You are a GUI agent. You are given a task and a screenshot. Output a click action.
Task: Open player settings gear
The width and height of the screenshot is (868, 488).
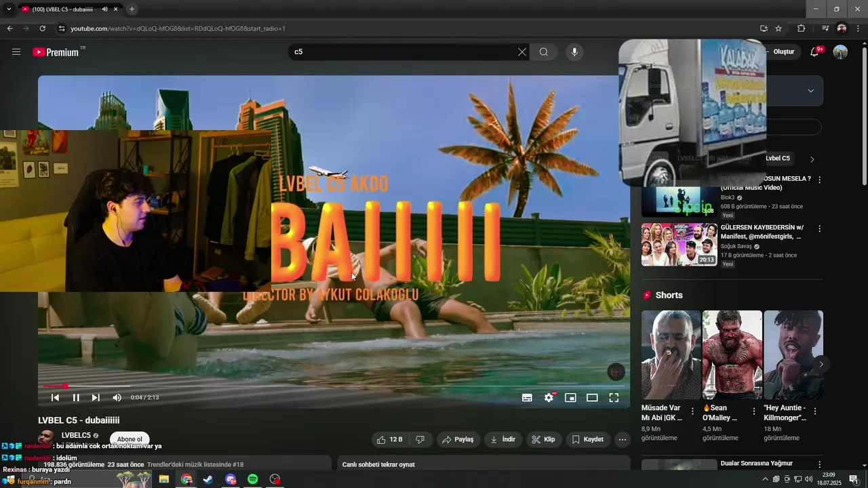point(549,398)
